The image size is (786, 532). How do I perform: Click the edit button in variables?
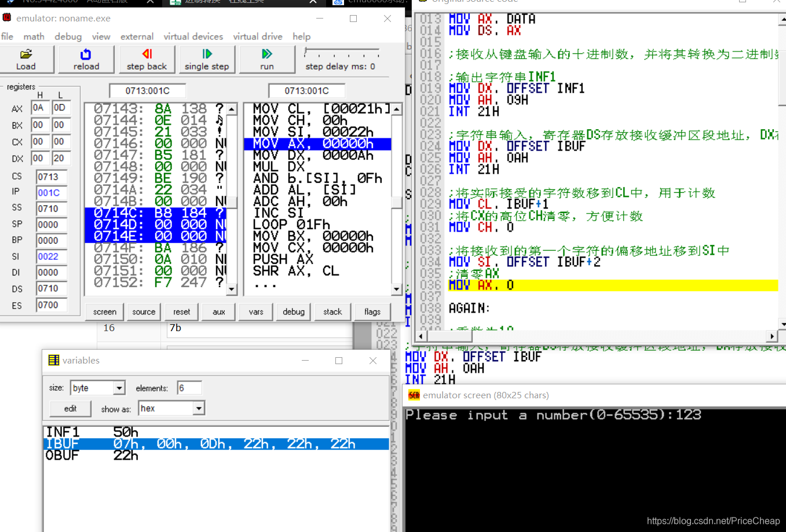70,409
